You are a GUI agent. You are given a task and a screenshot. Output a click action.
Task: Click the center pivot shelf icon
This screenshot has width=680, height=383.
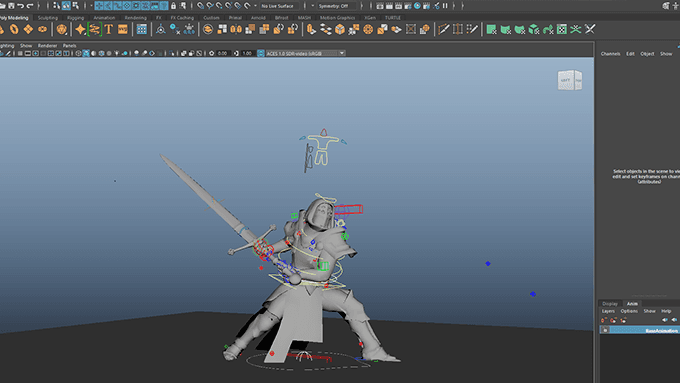160,29
